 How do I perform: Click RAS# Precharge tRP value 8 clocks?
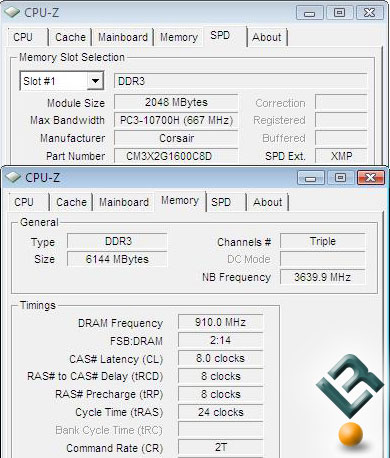220,394
